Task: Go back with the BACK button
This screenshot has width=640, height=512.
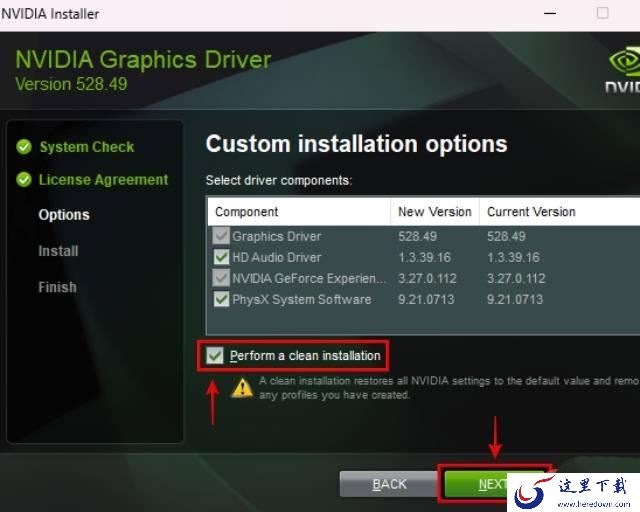Action: coord(389,484)
